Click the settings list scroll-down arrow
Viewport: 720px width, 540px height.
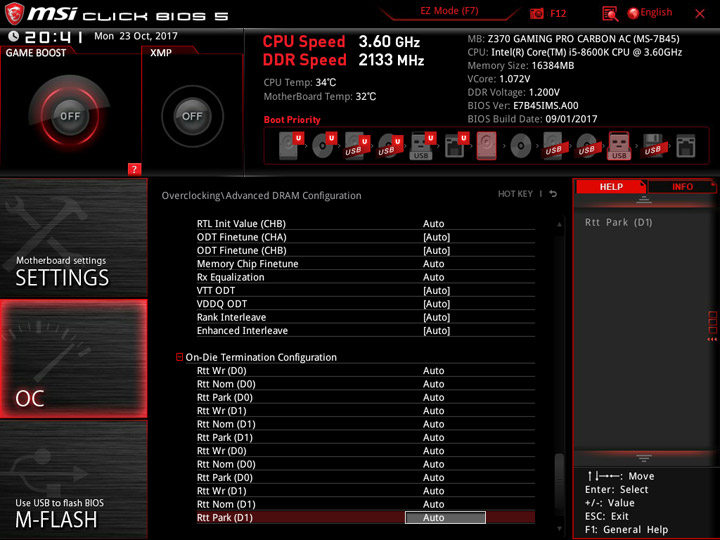coord(559,529)
